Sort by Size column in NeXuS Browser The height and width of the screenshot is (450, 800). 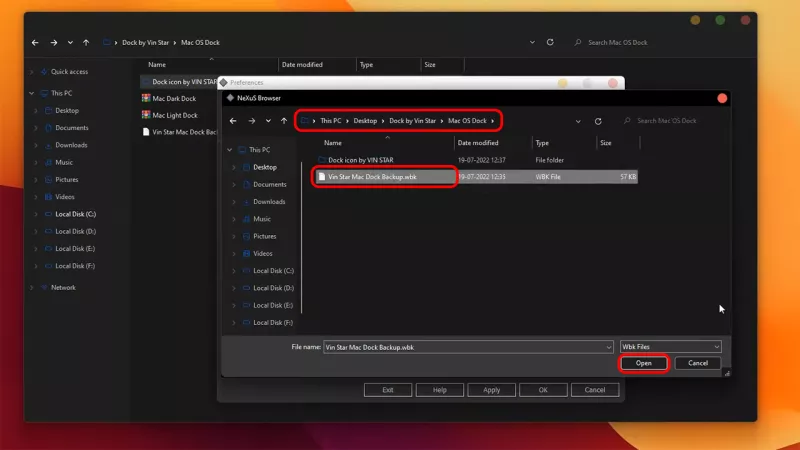[606, 143]
